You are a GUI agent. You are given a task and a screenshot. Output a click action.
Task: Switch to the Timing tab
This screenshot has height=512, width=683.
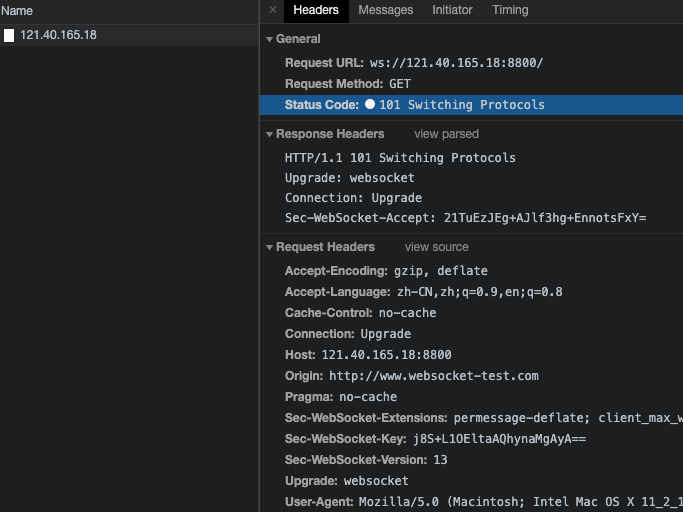point(510,10)
